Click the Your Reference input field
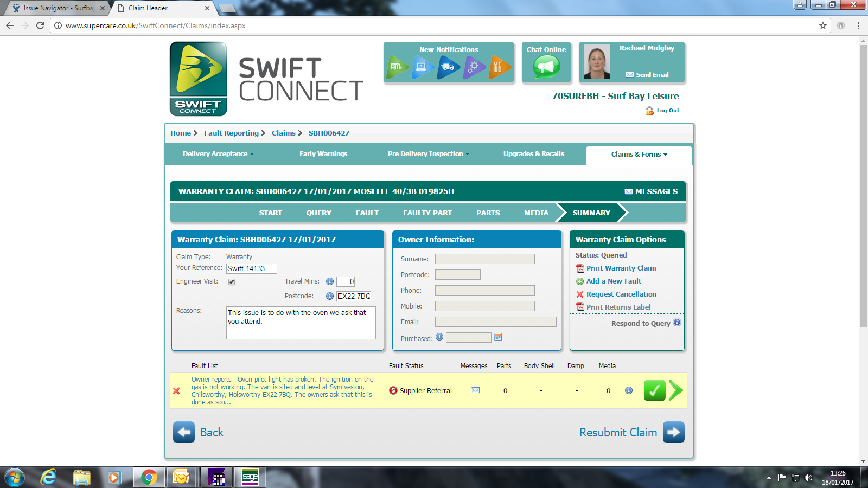 pyautogui.click(x=251, y=268)
